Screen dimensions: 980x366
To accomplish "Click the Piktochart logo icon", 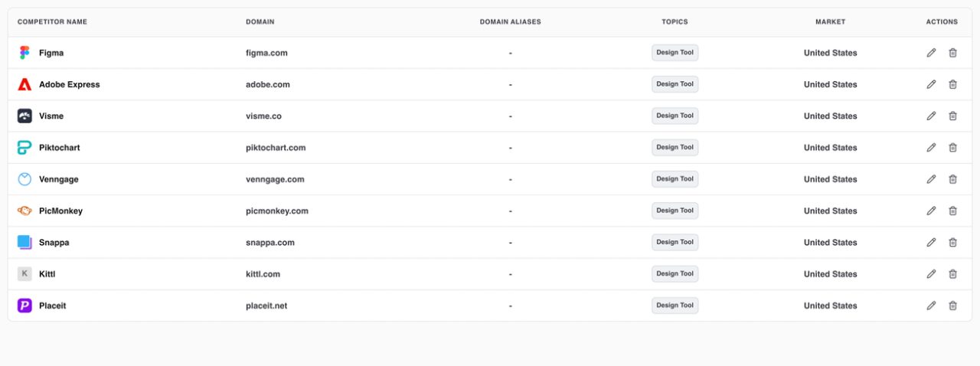I will point(24,147).
